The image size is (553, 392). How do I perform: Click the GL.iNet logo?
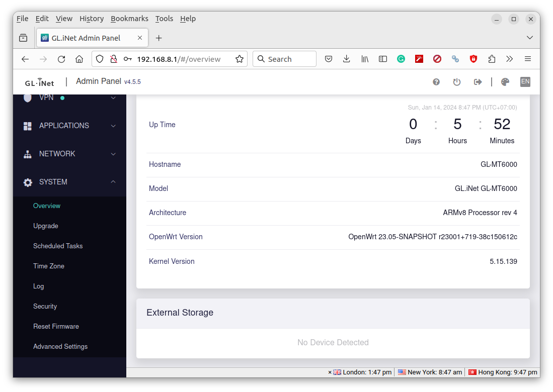point(39,82)
